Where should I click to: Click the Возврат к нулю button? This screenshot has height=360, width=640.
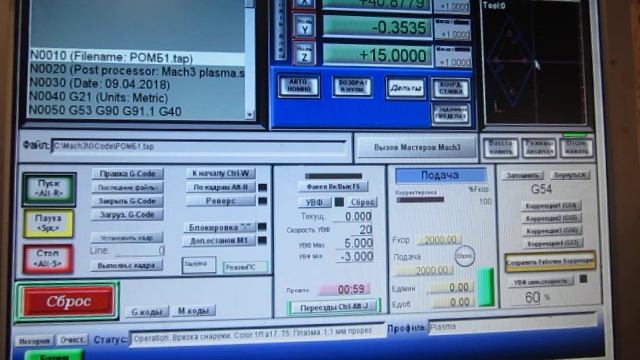(353, 87)
